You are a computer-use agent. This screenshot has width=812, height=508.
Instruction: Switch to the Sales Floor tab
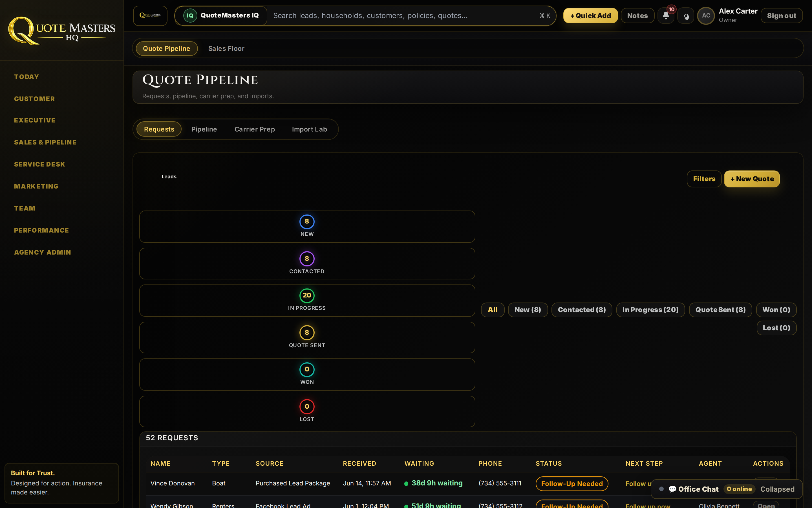[x=226, y=48]
